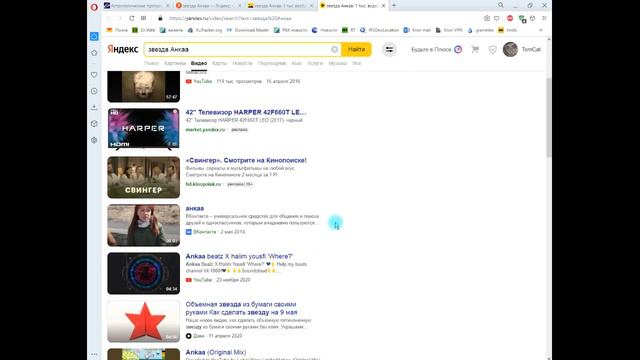Open the cube extensions icon in the toolbar
Image resolution: width=640 pixels, height=360 pixels.
pyautogui.click(x=533, y=18)
